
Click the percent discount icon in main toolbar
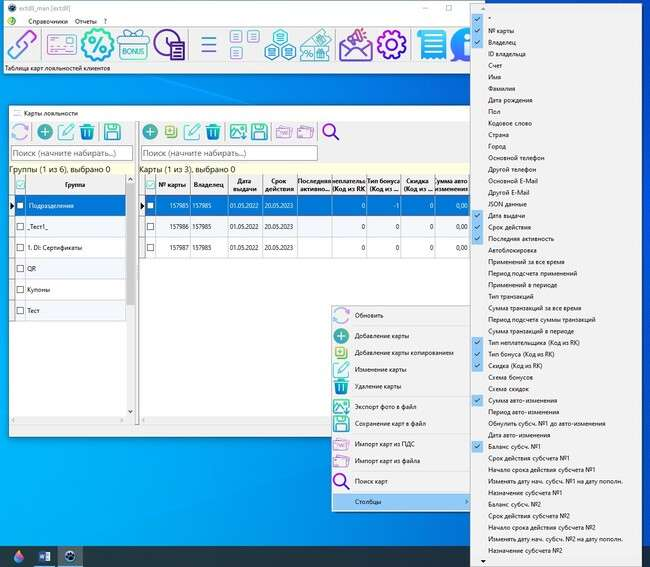tap(98, 44)
